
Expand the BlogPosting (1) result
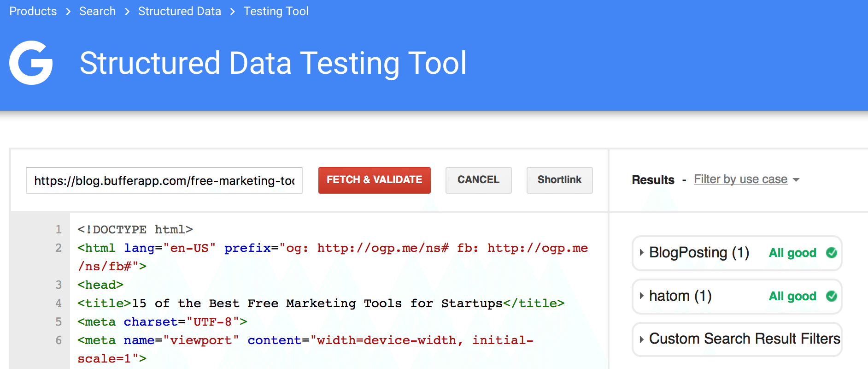coord(737,253)
